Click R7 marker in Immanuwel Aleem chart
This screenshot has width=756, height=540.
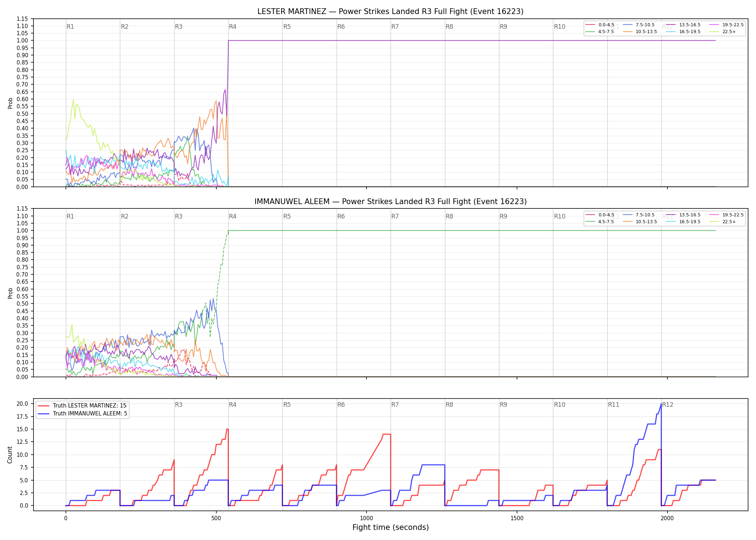click(x=395, y=216)
